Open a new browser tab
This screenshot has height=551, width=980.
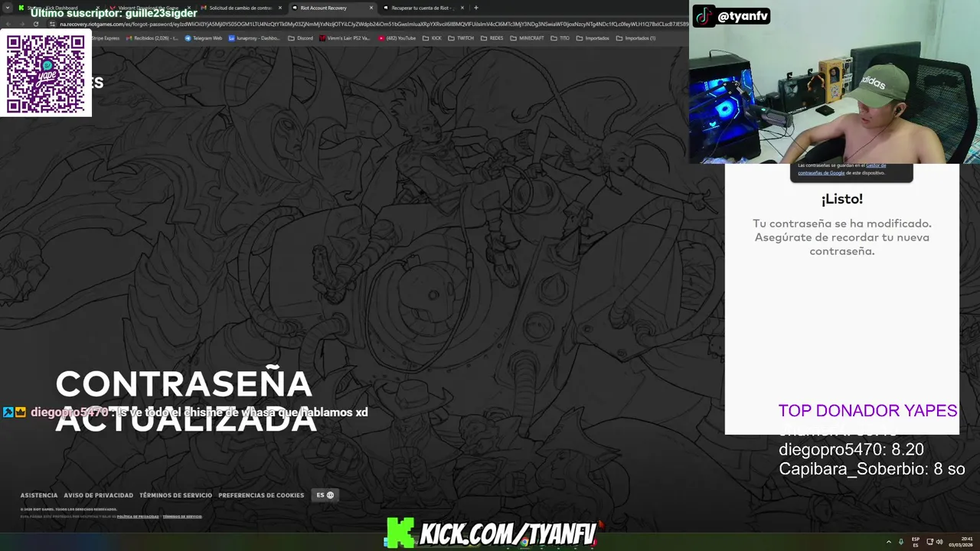point(476,8)
